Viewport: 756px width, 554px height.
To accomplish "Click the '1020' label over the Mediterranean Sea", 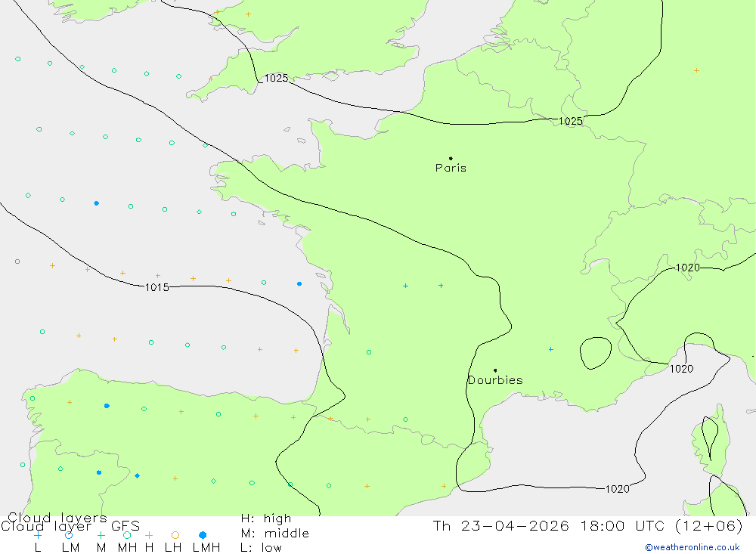I will click(x=617, y=489).
